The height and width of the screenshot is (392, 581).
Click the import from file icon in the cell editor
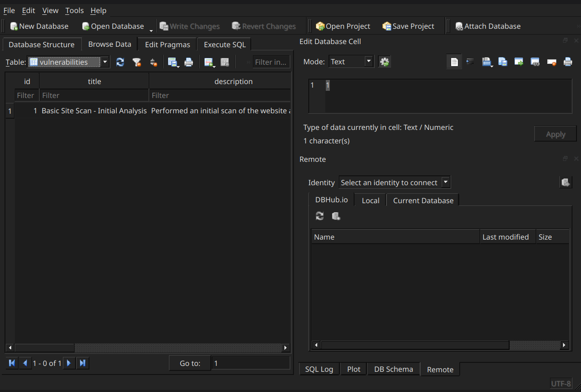coord(487,62)
